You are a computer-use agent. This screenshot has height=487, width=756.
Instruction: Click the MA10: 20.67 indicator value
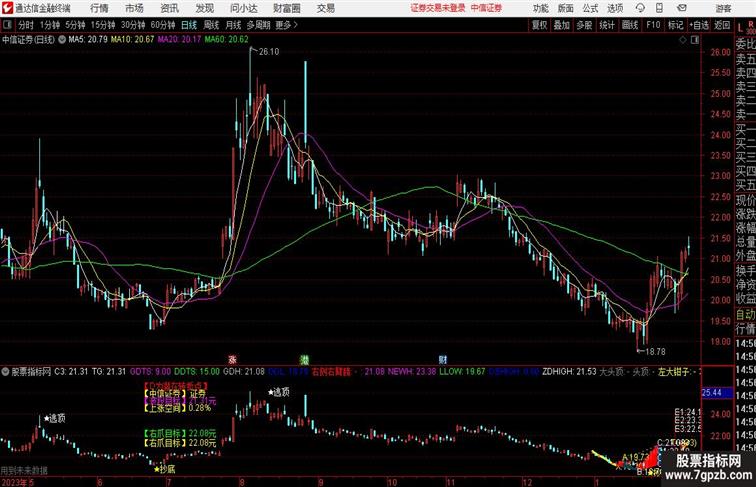tap(133, 40)
